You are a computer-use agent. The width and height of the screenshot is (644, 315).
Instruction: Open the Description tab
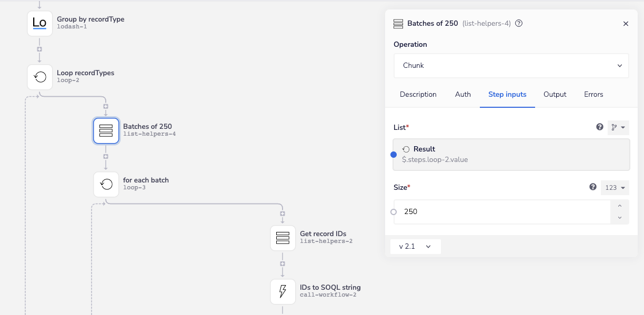coord(418,95)
